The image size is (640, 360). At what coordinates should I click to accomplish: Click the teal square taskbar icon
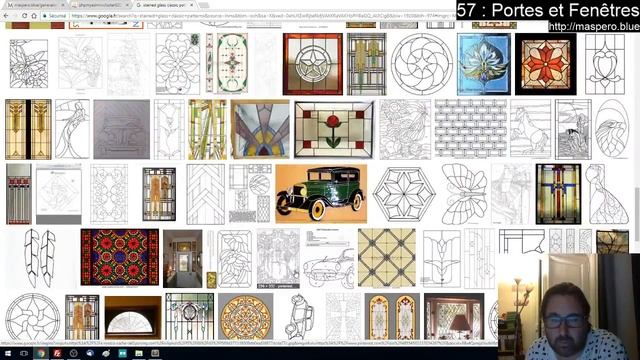(122, 353)
